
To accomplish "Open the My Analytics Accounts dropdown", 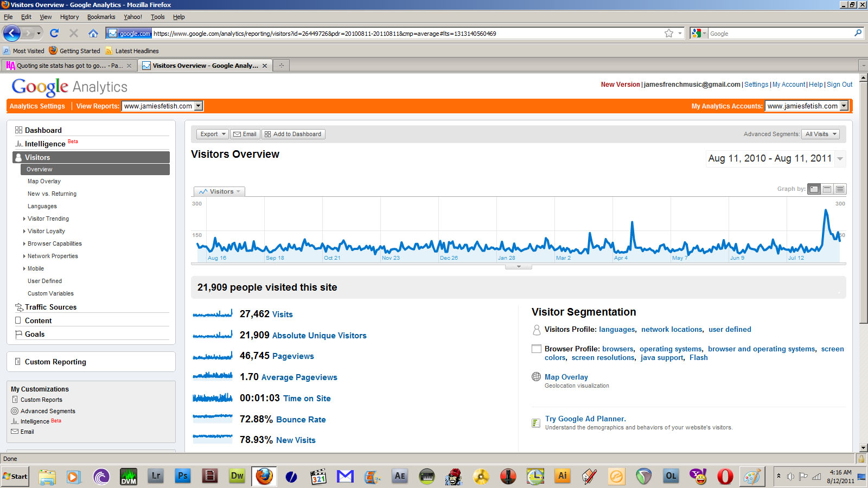I will coord(807,106).
